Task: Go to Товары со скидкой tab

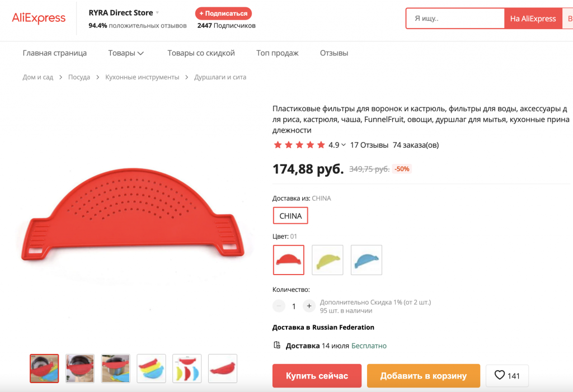Action: point(201,53)
